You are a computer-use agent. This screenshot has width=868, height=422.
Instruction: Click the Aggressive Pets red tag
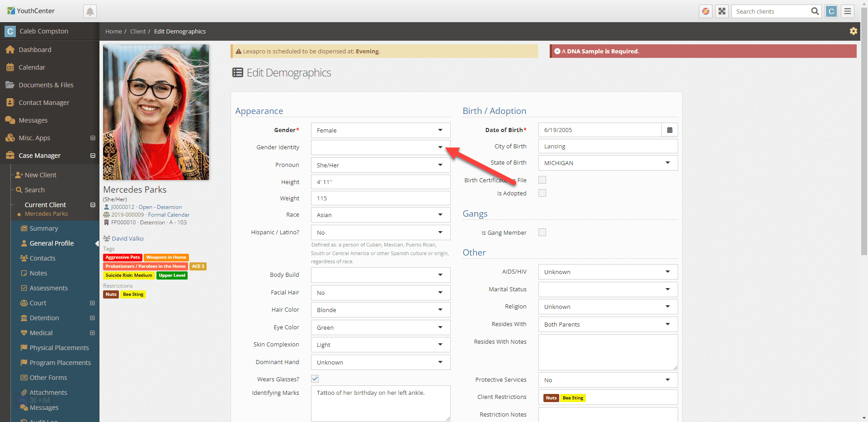click(123, 257)
